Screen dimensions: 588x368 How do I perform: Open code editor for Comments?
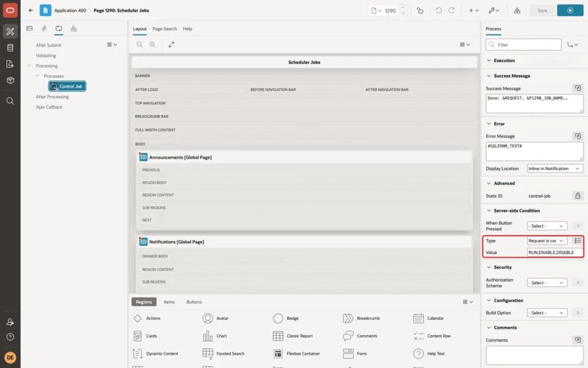578,340
